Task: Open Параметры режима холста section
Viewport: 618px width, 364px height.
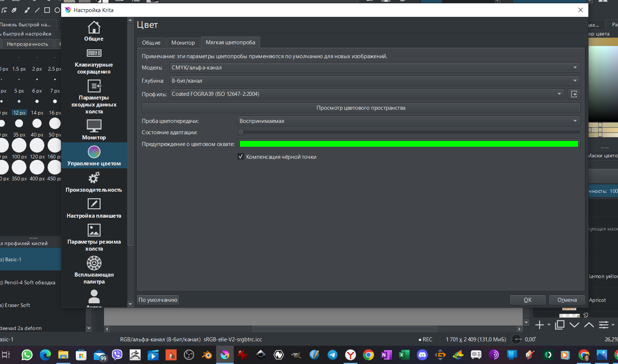Action: (x=94, y=237)
